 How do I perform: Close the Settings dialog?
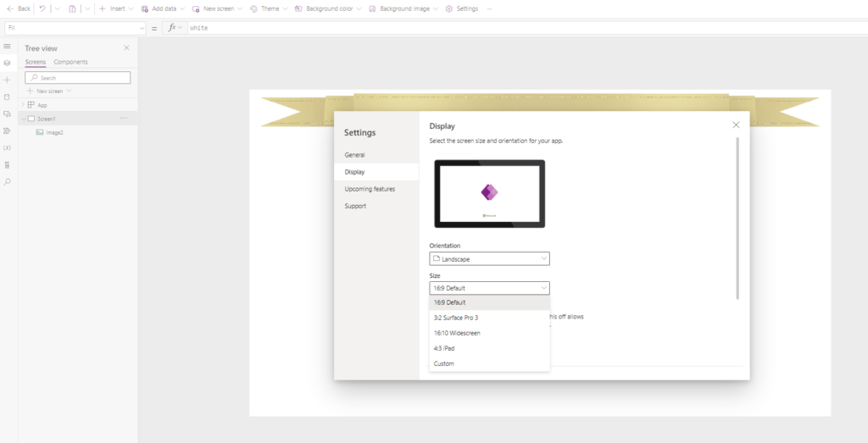[x=736, y=125]
